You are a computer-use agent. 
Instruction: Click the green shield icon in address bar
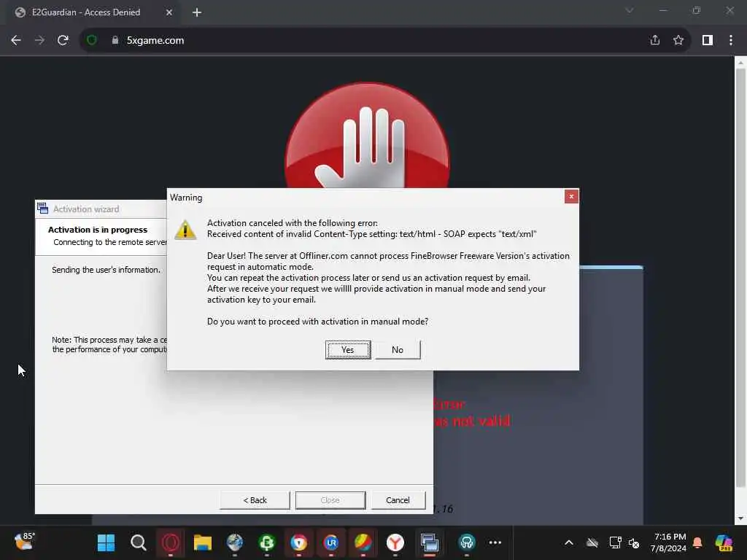coord(91,41)
